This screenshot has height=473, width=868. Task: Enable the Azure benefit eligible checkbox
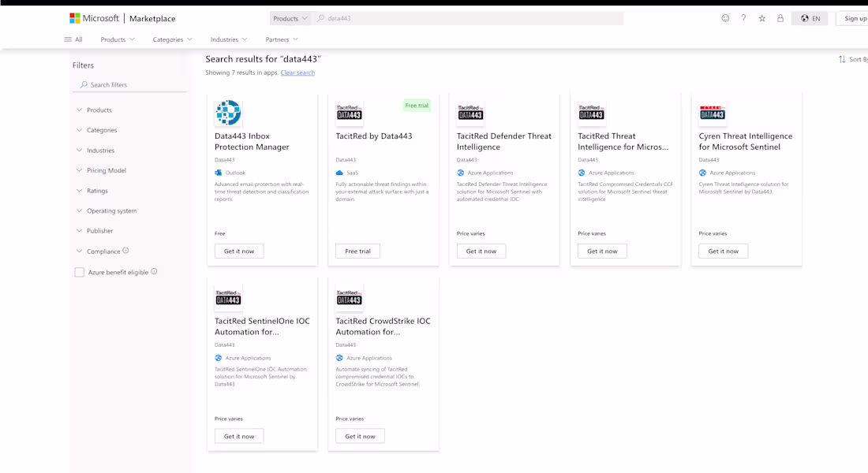click(x=79, y=271)
